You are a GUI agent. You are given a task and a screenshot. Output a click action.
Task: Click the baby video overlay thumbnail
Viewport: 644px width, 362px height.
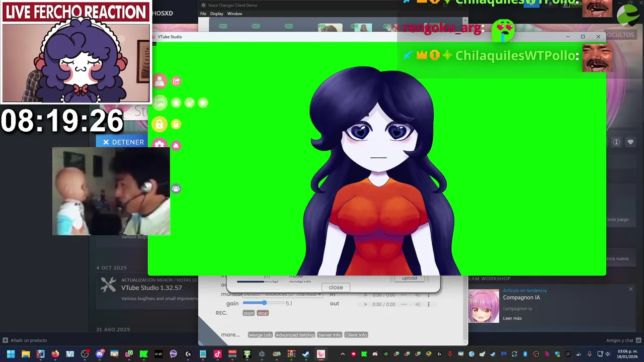(111, 191)
